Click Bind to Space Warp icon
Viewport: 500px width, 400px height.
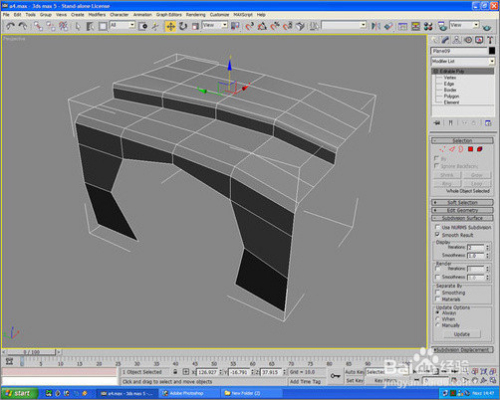click(x=63, y=26)
